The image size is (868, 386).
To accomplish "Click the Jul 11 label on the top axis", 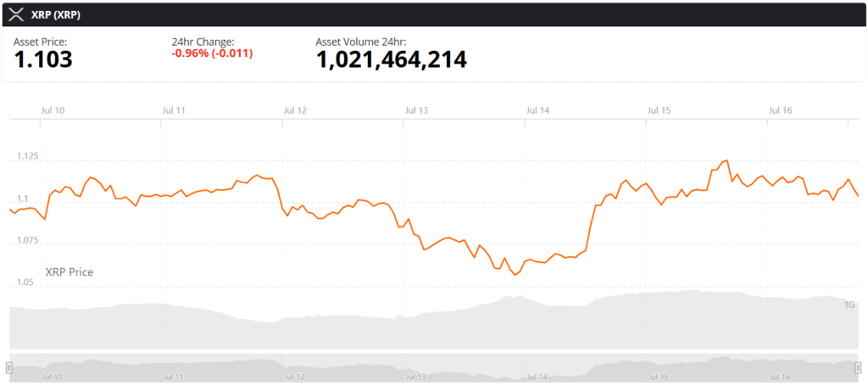I will point(174,110).
